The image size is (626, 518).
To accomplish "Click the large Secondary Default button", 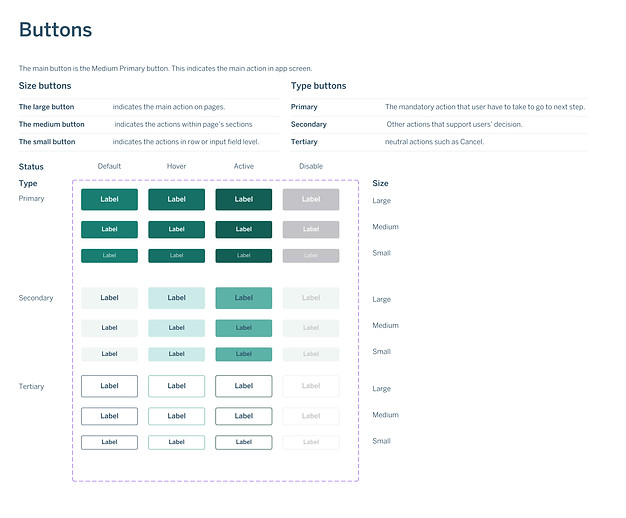I will coord(109,298).
